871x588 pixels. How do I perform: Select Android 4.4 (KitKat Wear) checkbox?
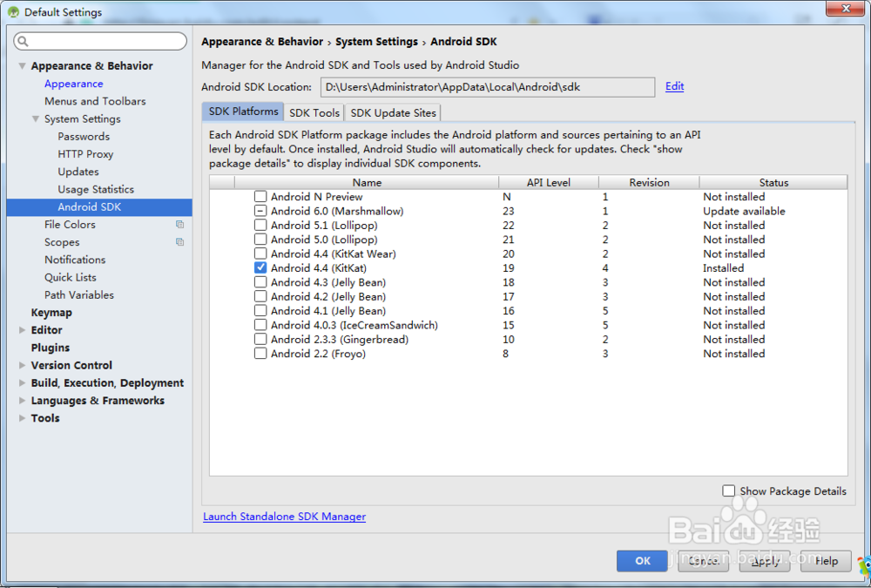coord(260,254)
